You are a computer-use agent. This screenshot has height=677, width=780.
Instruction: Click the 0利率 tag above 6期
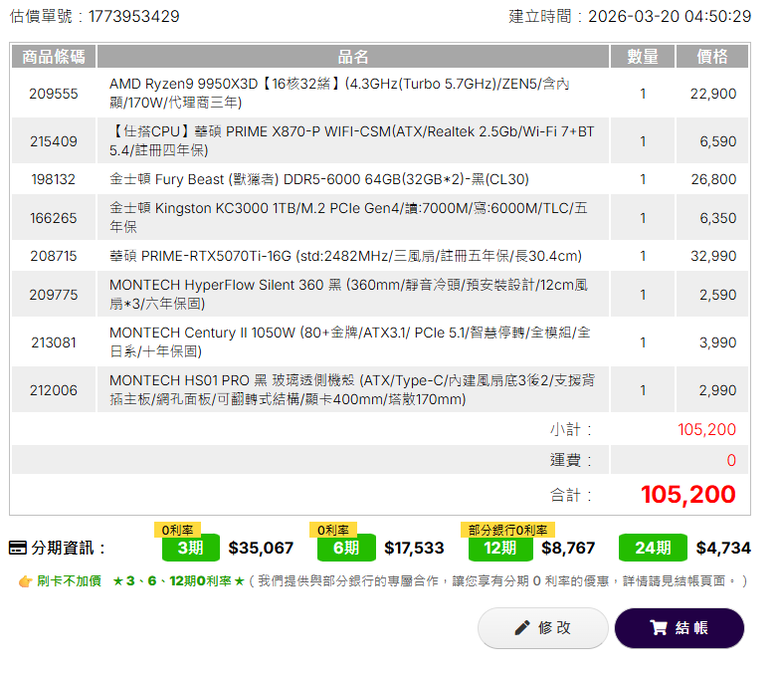coord(333,530)
